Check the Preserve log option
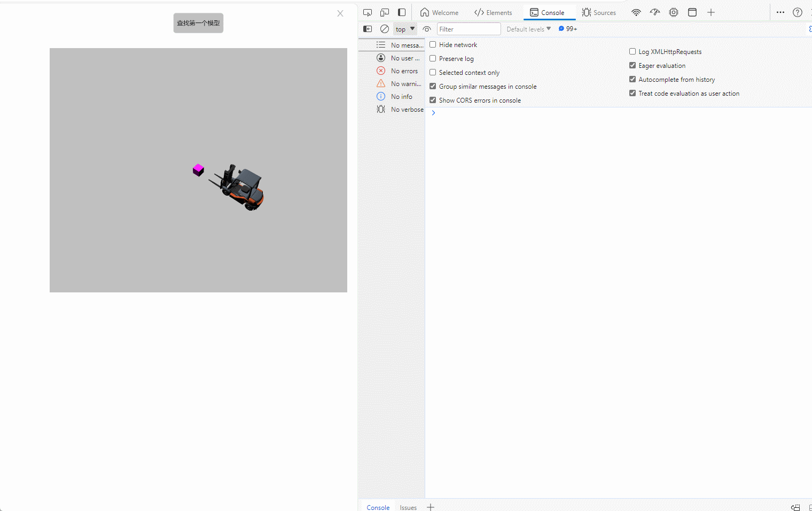 433,59
